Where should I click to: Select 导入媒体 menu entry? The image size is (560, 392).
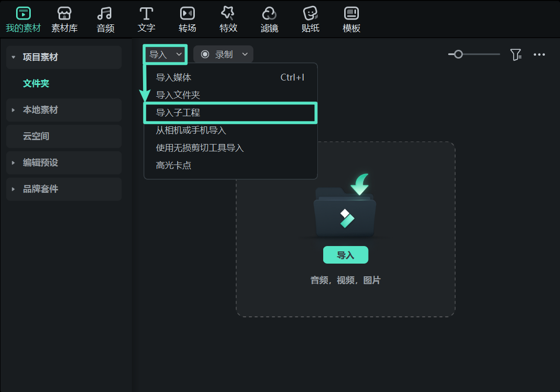click(x=173, y=77)
